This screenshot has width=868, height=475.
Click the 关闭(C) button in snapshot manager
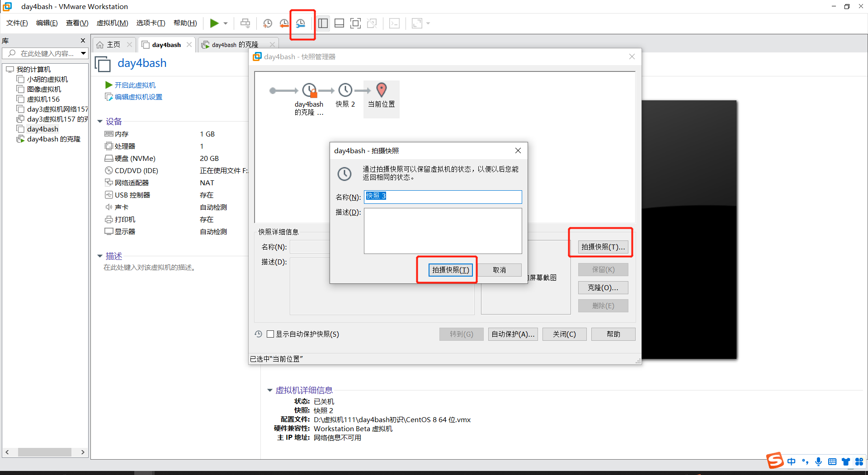pyautogui.click(x=565, y=334)
